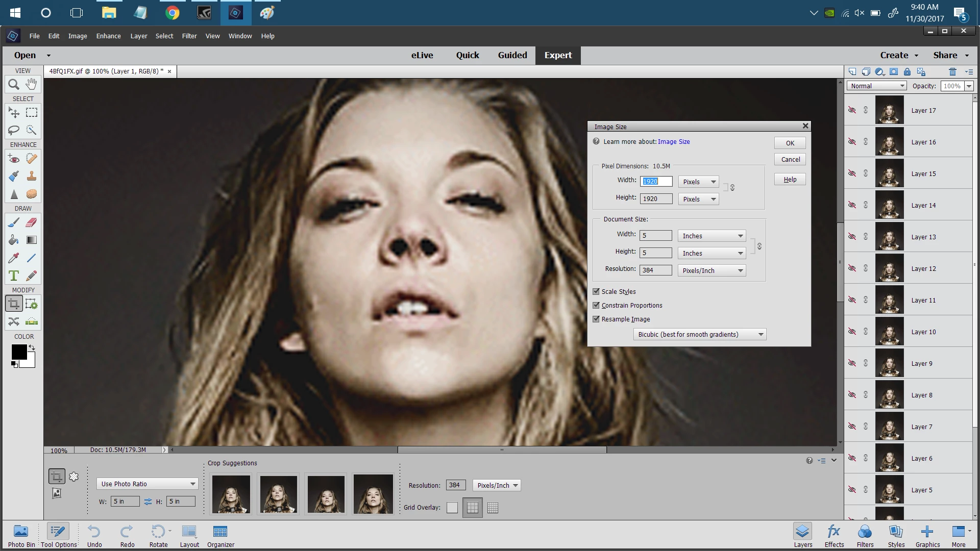
Task: Select the Paint Bucket tool
Action: (x=14, y=240)
